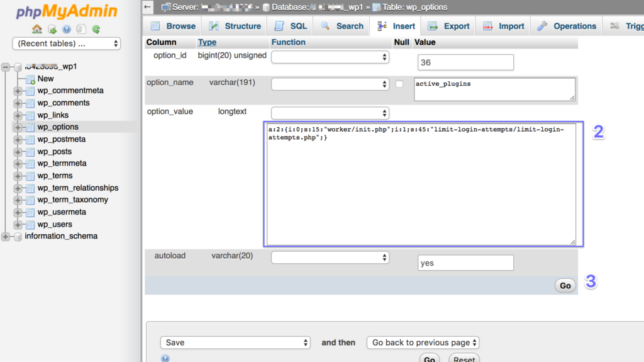Click the wp_comments table icon
Viewport: 644px width, 362px height.
pos(30,103)
